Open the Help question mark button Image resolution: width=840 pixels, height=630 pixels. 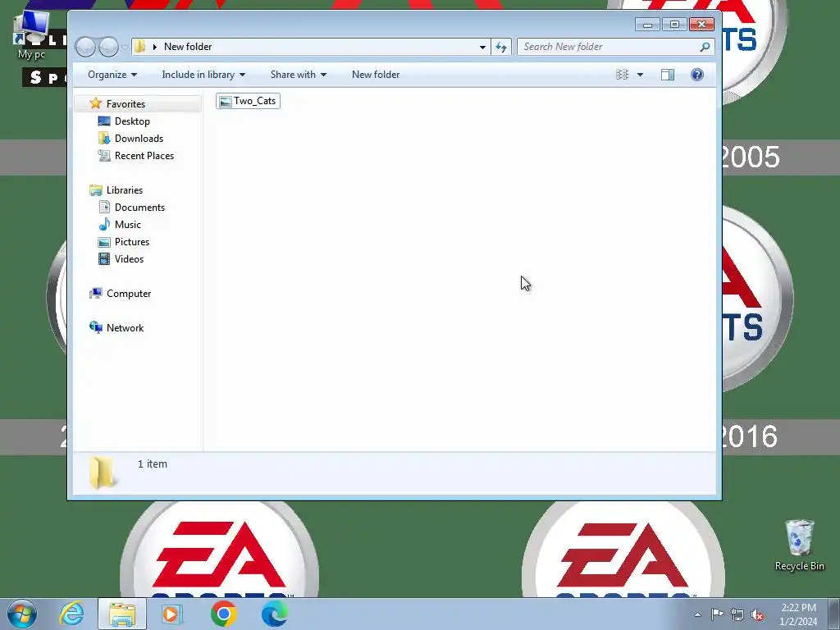point(697,75)
